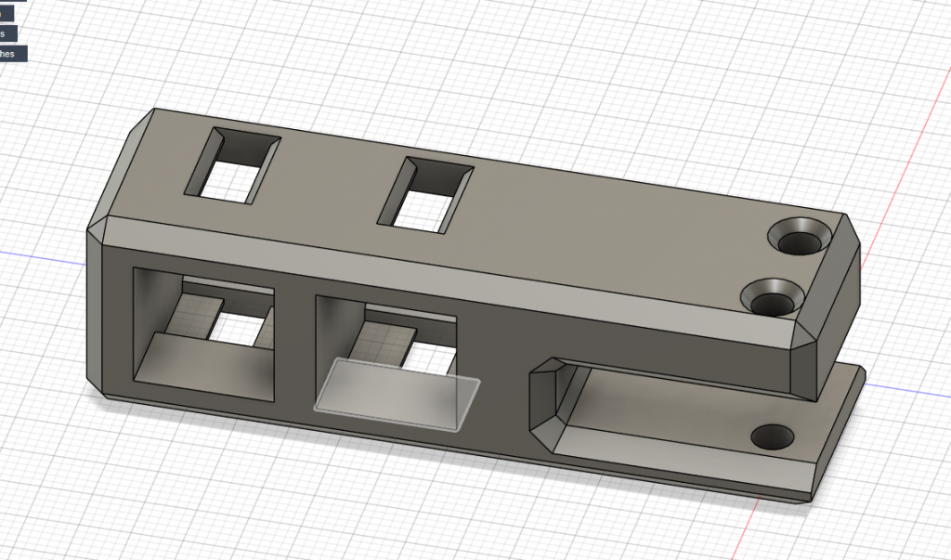Click the browser label directly above Sketches
The image size is (951, 560).
[x=7, y=33]
